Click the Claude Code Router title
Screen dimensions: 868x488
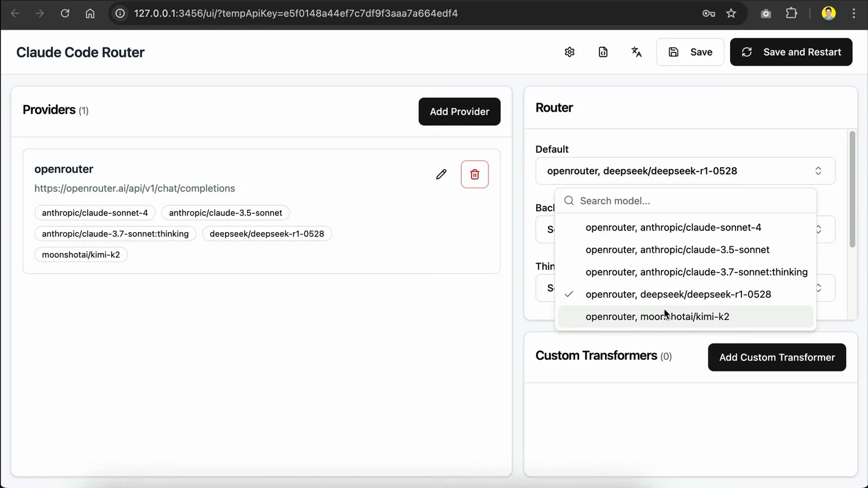pos(80,52)
